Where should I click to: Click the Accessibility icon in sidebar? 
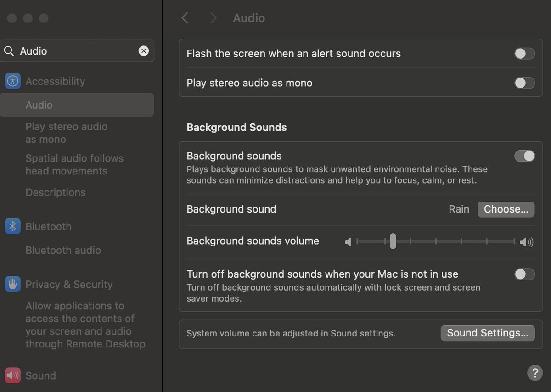[12, 81]
